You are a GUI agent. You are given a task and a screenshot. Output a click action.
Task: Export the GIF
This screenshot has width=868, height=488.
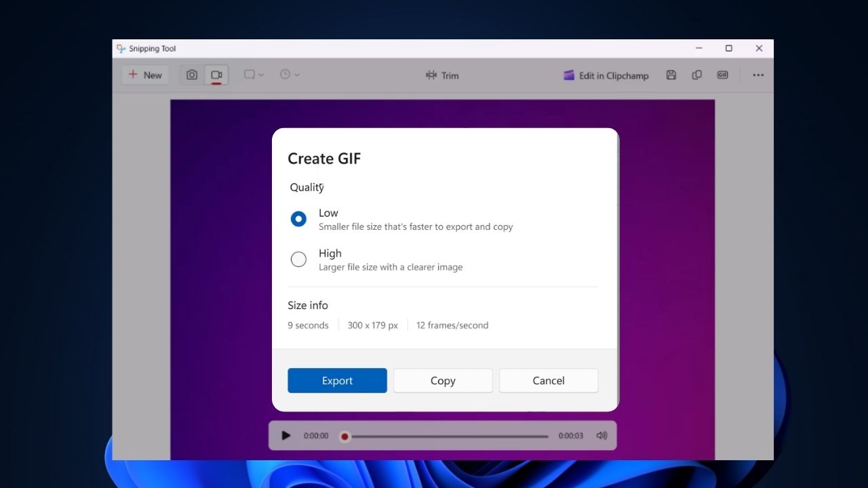click(337, 380)
